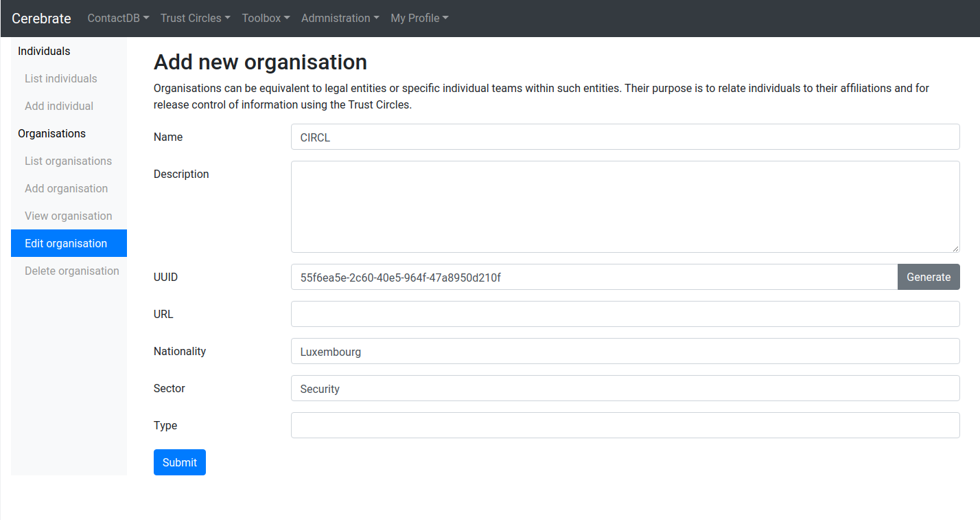Go to List individuals in sidebar
Viewport: 980px width, 520px height.
(61, 79)
